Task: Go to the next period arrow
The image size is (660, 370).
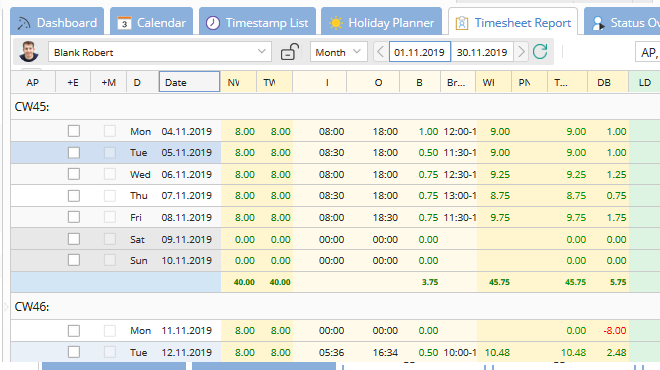Action: (521, 52)
